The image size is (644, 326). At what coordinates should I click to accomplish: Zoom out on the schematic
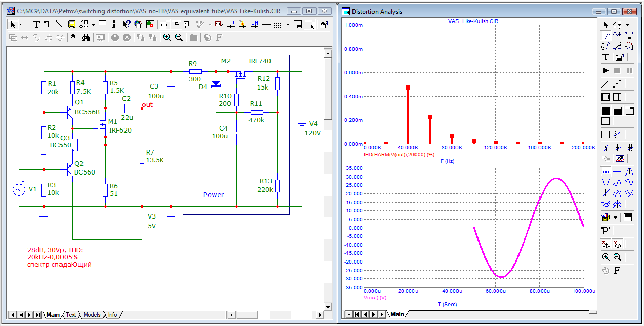tap(179, 38)
